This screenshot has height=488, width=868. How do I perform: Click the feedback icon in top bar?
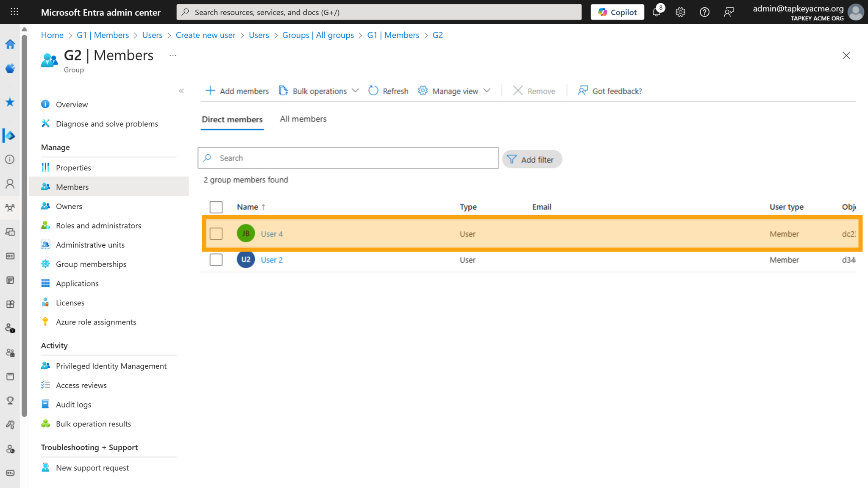[x=729, y=12]
